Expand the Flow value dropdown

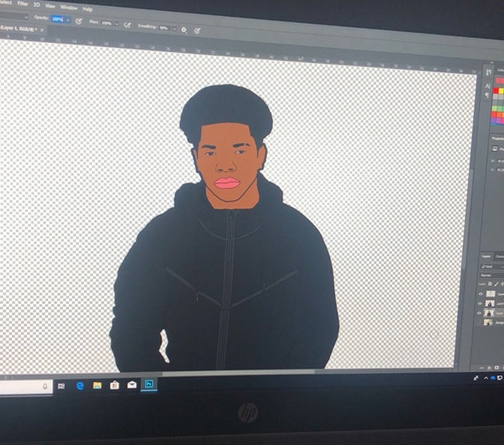tap(117, 24)
